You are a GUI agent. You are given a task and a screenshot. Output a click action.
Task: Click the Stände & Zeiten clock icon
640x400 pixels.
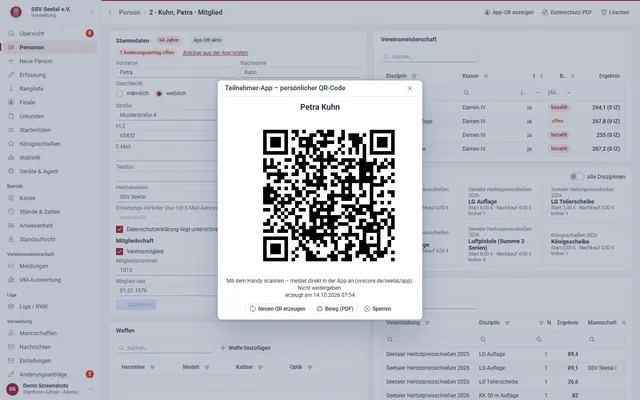click(11, 212)
